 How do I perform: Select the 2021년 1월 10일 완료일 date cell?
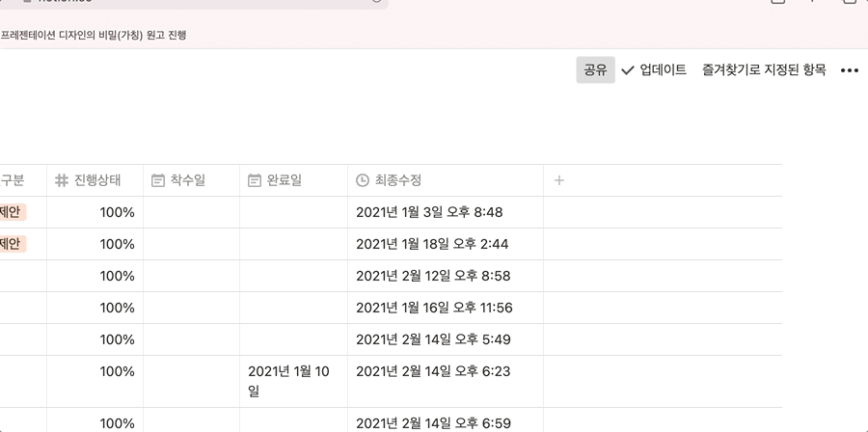click(288, 381)
